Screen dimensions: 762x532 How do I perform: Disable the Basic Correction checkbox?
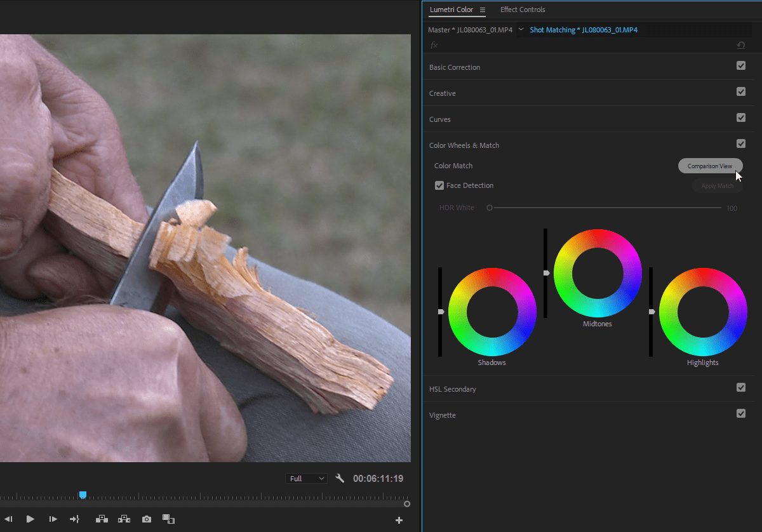[x=741, y=65]
